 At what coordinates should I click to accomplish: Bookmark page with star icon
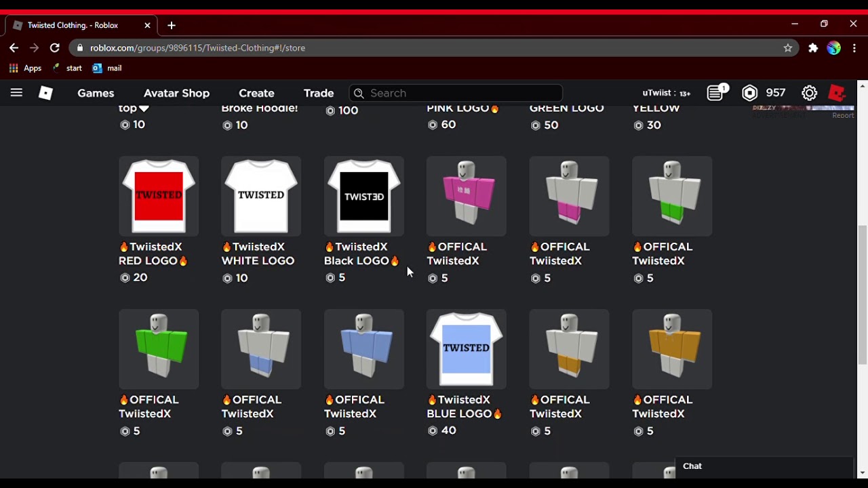click(788, 48)
